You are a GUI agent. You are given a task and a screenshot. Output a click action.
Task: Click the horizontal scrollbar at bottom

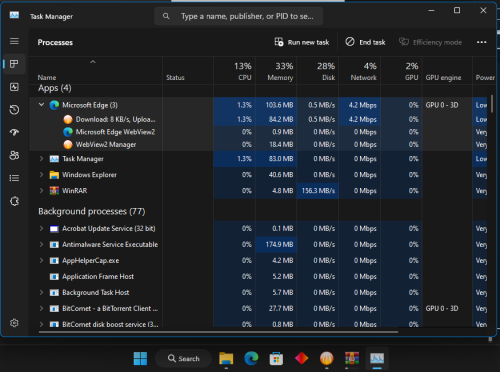click(218, 332)
